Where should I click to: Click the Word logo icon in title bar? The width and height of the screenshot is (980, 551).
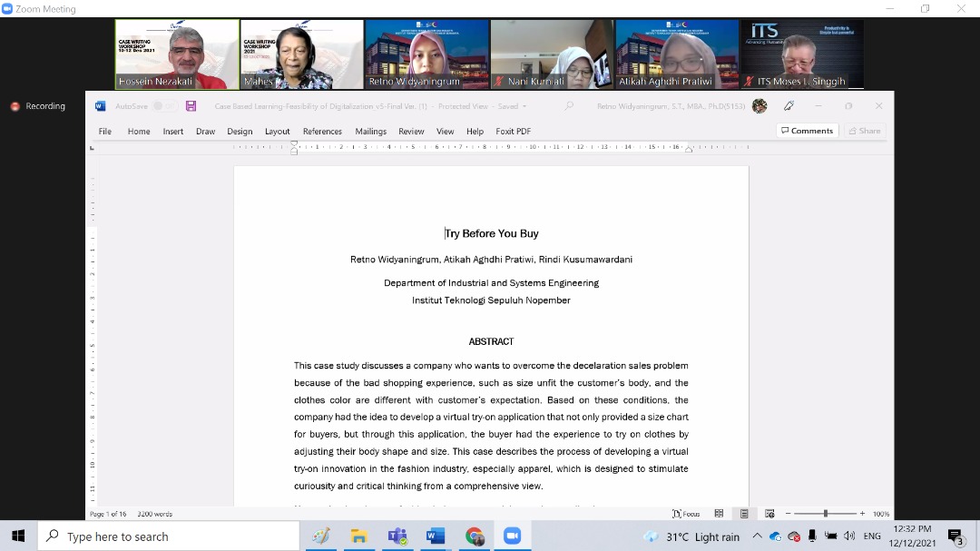(100, 106)
